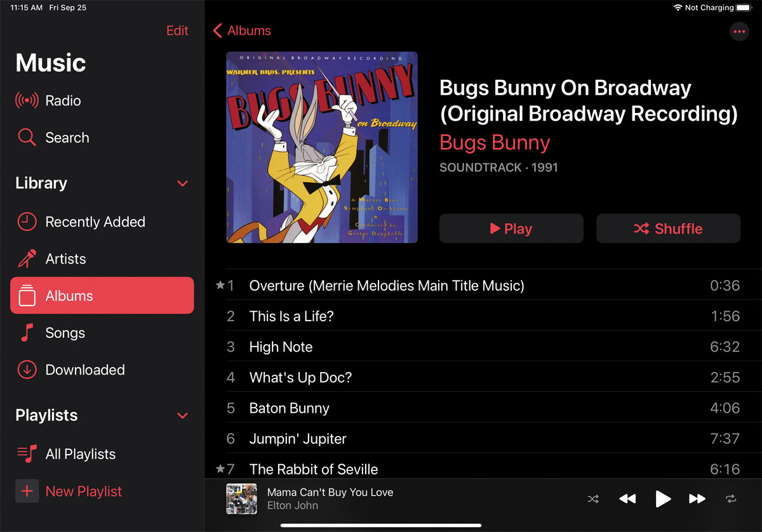
Task: Click Edit in the sidebar
Action: point(177,30)
